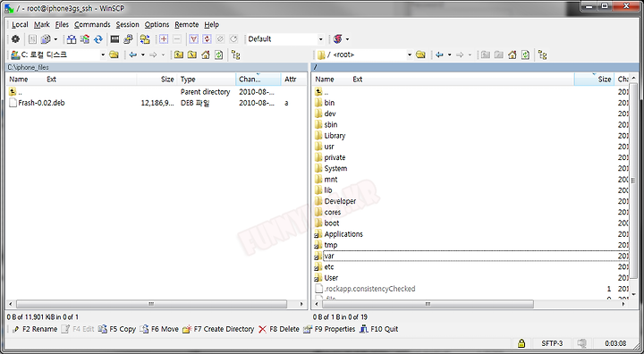
Task: Open the Files menu
Action: point(62,25)
